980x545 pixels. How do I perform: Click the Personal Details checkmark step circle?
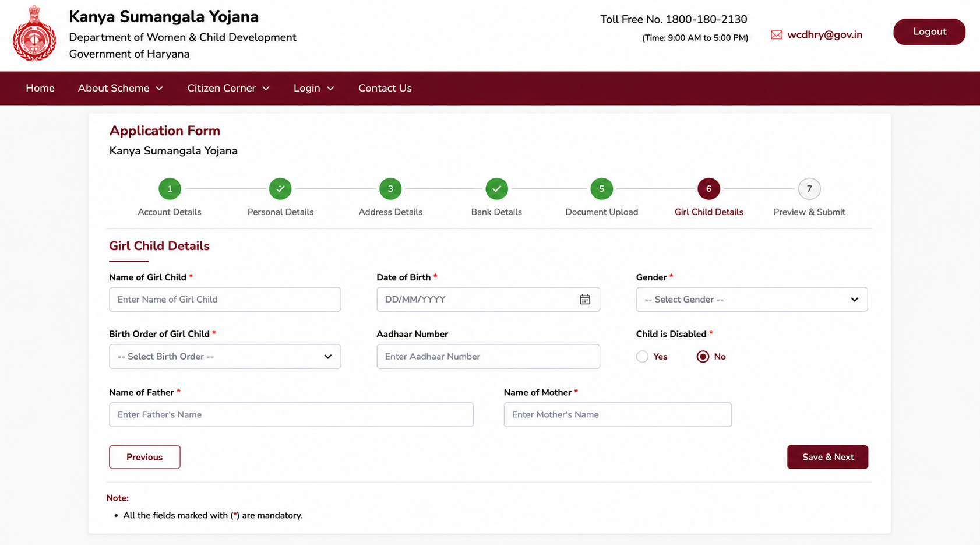[280, 189]
